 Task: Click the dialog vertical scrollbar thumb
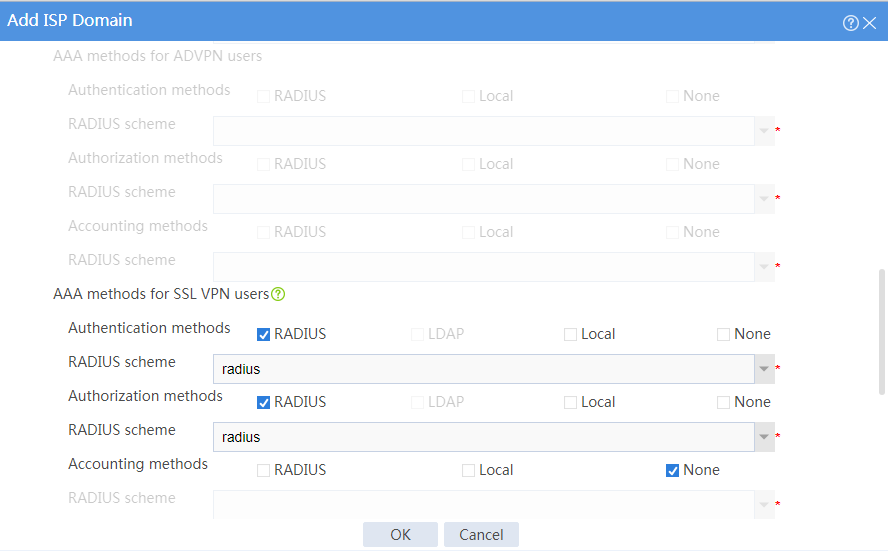[882, 332]
